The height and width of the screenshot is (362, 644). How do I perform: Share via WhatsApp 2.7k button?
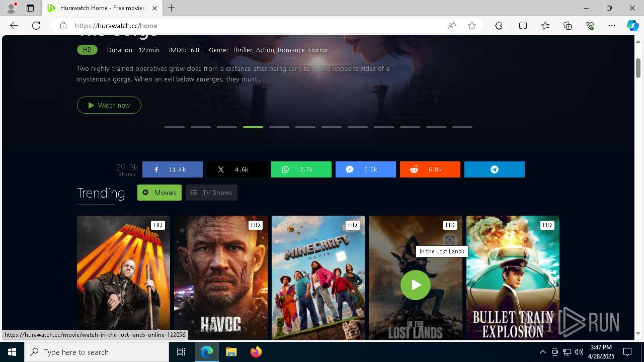coord(301,169)
